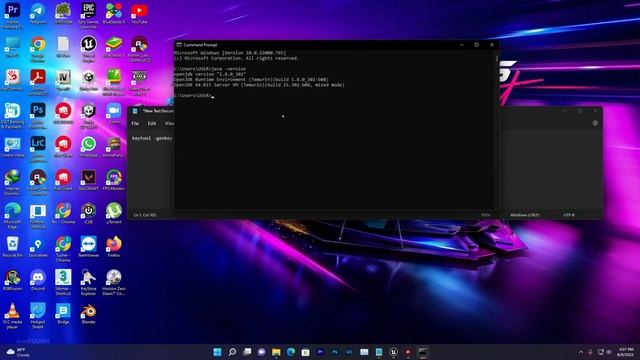Image resolution: width=640 pixels, height=360 pixels.
Task: Open Microsoft Edge desktop icon
Action: [12, 216]
